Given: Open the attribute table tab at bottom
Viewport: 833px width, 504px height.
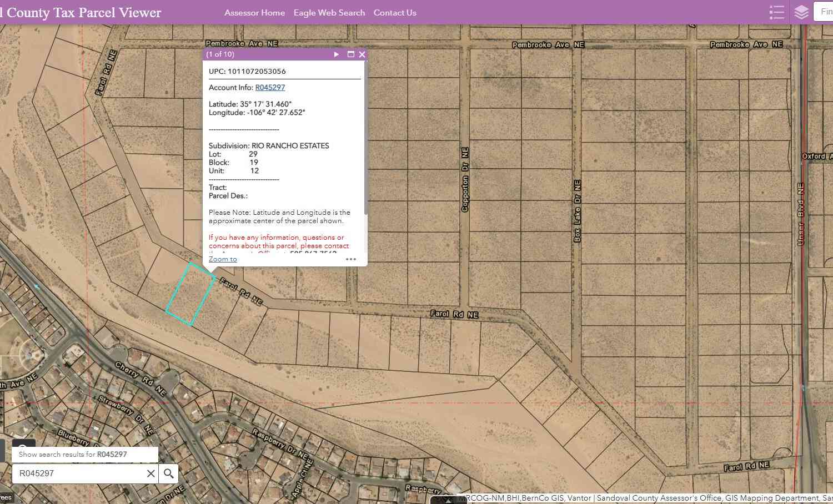Looking at the screenshot, I should pos(449,500).
